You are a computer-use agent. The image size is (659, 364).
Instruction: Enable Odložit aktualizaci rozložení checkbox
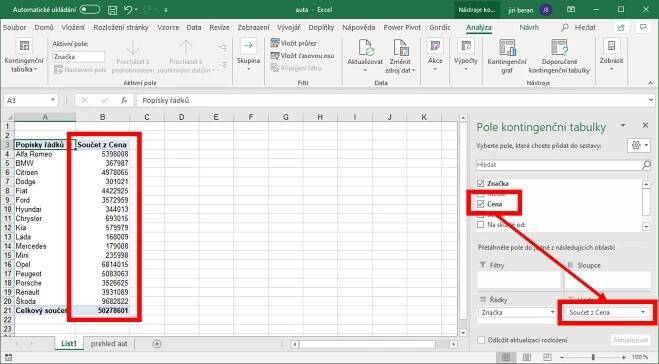pos(481,340)
